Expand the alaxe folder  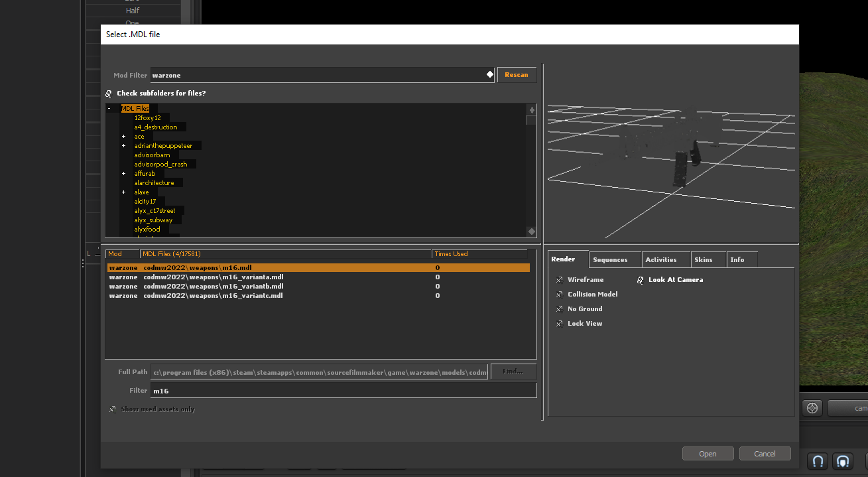pyautogui.click(x=123, y=192)
